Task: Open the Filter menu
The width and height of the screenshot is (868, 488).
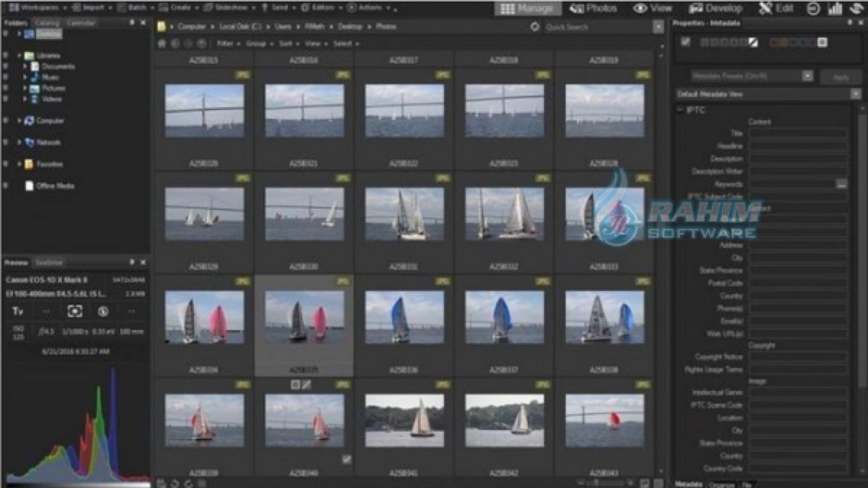Action: point(225,44)
